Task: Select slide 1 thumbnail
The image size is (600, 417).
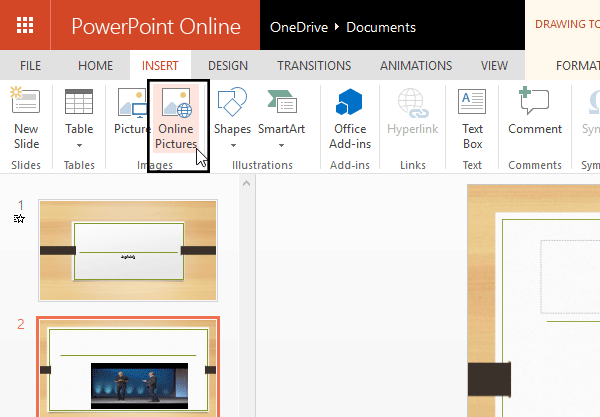Action: click(126, 250)
